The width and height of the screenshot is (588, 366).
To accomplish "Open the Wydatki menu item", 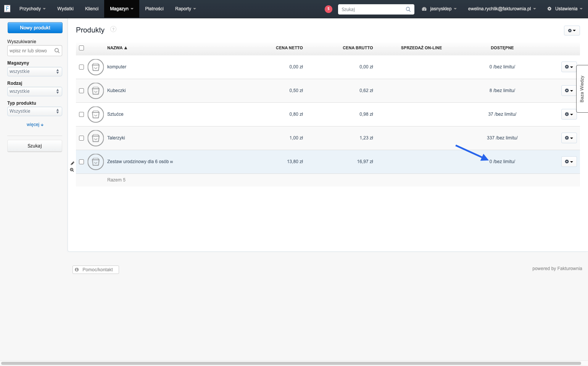I will [x=65, y=9].
